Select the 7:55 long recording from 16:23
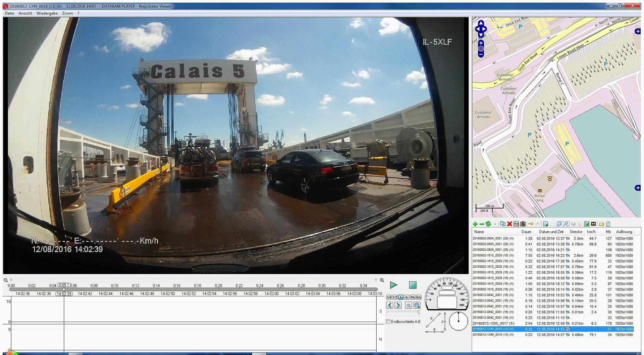This screenshot has height=355, width=644. click(x=553, y=256)
